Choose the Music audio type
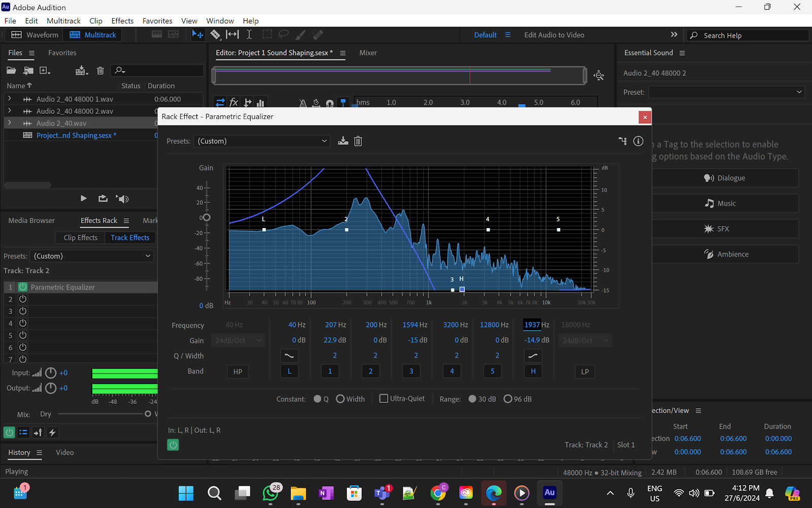Screen dimensions: 812x508 [x=725, y=203]
